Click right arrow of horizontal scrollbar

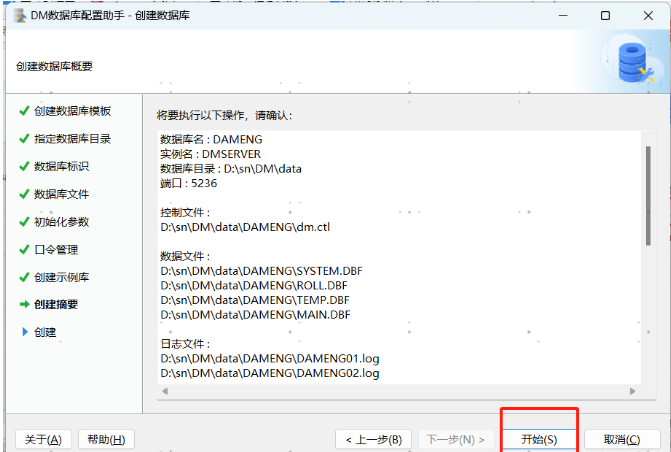(x=632, y=391)
